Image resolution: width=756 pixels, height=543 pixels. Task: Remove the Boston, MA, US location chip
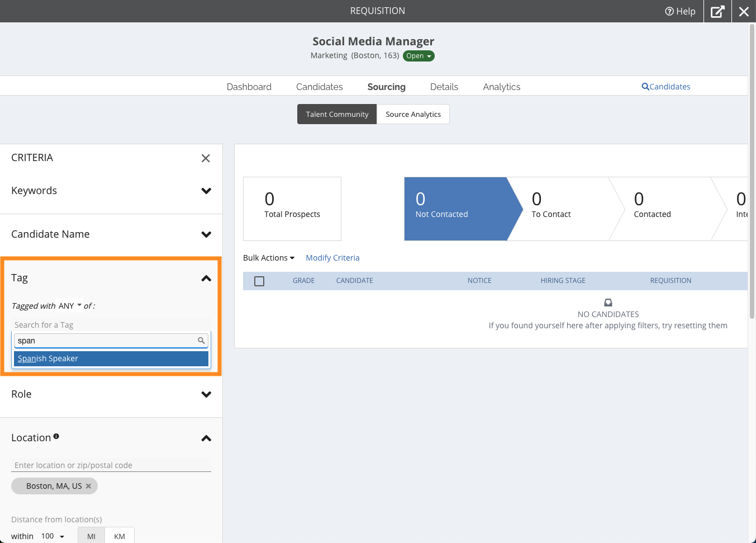(88, 486)
